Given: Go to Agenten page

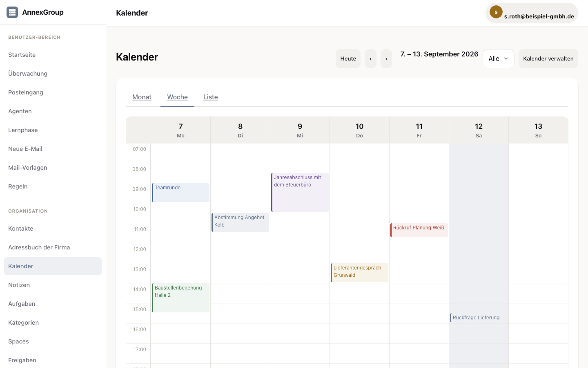Looking at the screenshot, I should (x=53, y=111).
